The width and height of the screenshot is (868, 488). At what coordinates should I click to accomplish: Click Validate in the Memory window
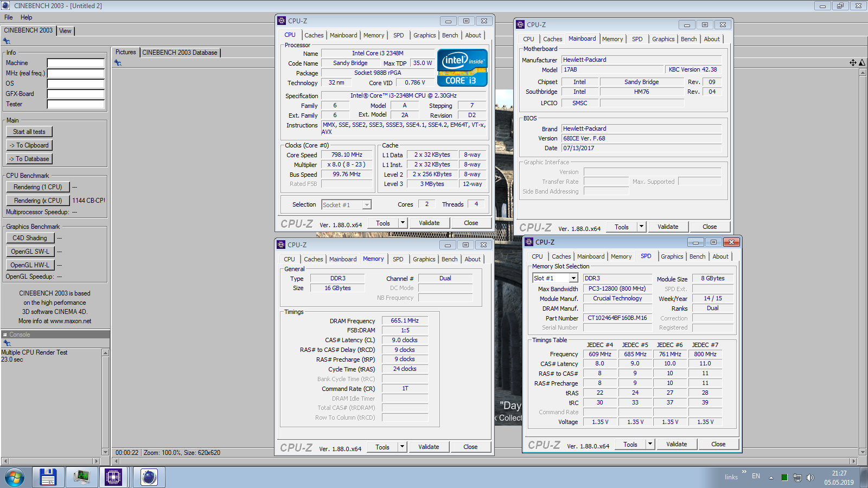[429, 447]
